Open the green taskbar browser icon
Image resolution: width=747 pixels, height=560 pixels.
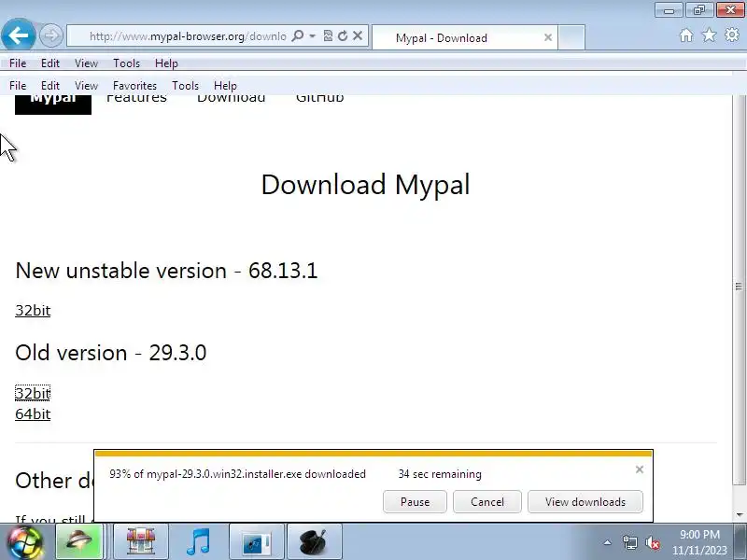click(79, 541)
